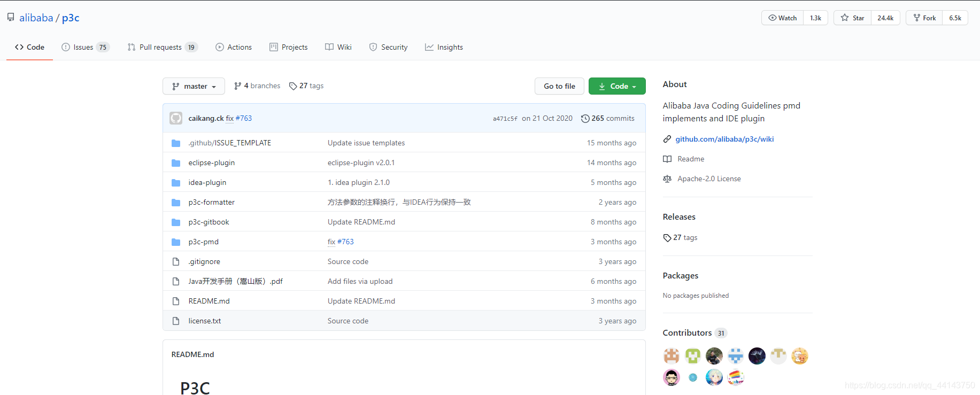Open the Releases heading link

[x=679, y=216]
